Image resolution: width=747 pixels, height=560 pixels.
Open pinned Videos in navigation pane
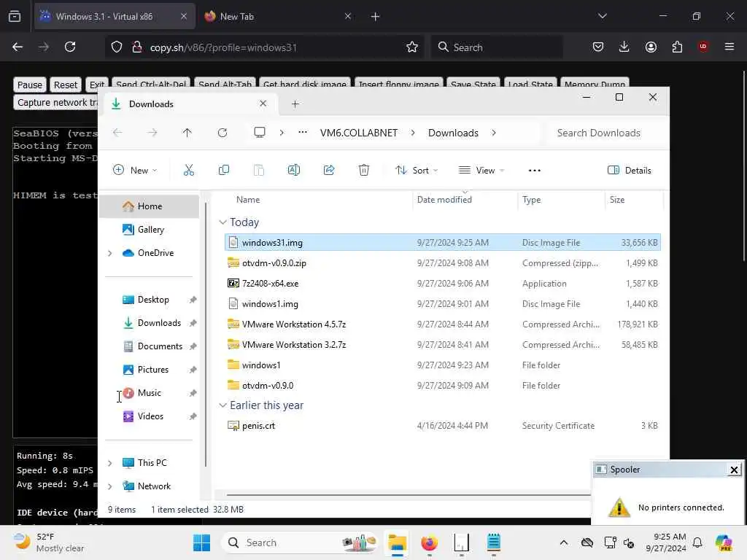(x=150, y=416)
